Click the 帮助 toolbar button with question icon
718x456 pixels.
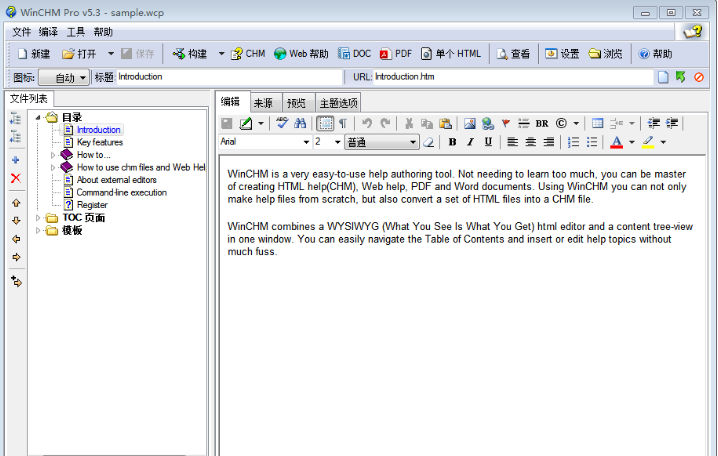(x=655, y=54)
